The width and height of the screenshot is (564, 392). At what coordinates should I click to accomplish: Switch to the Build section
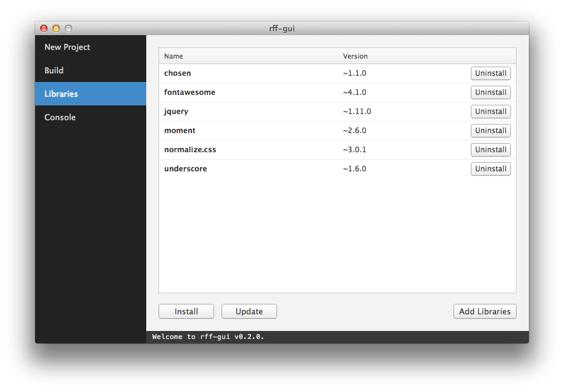[90, 70]
